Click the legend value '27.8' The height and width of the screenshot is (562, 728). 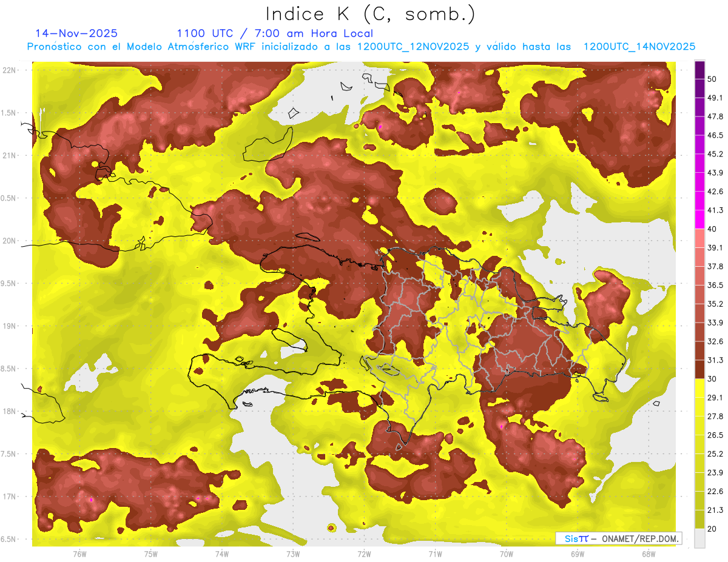[x=715, y=416]
